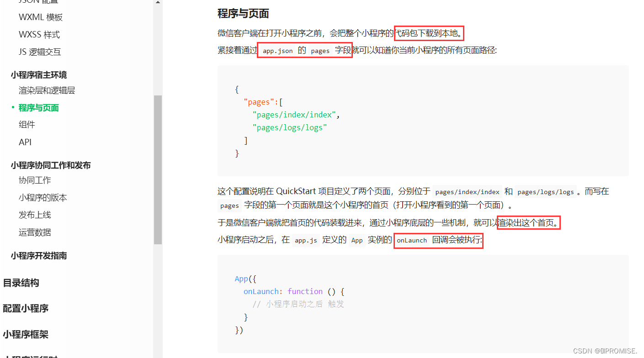This screenshot has width=644, height=358.
Task: Open the 运营数据 sidebar link
Action: click(x=35, y=232)
